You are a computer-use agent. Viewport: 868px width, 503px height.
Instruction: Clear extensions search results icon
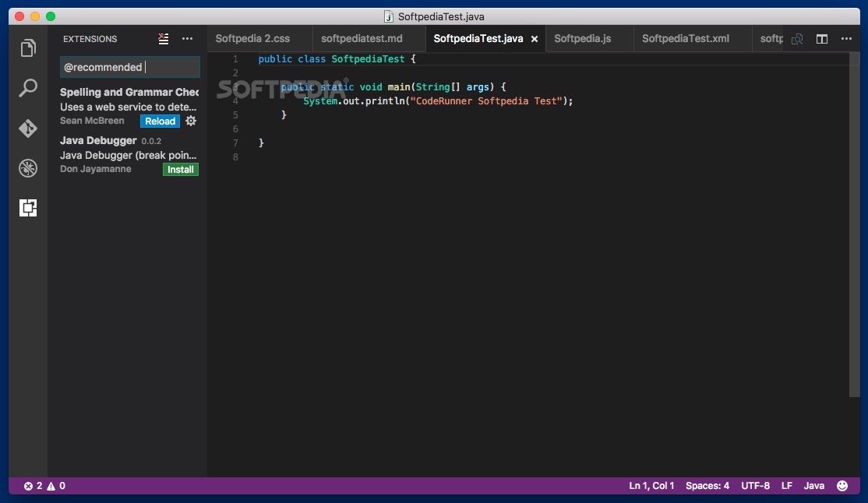pos(164,39)
